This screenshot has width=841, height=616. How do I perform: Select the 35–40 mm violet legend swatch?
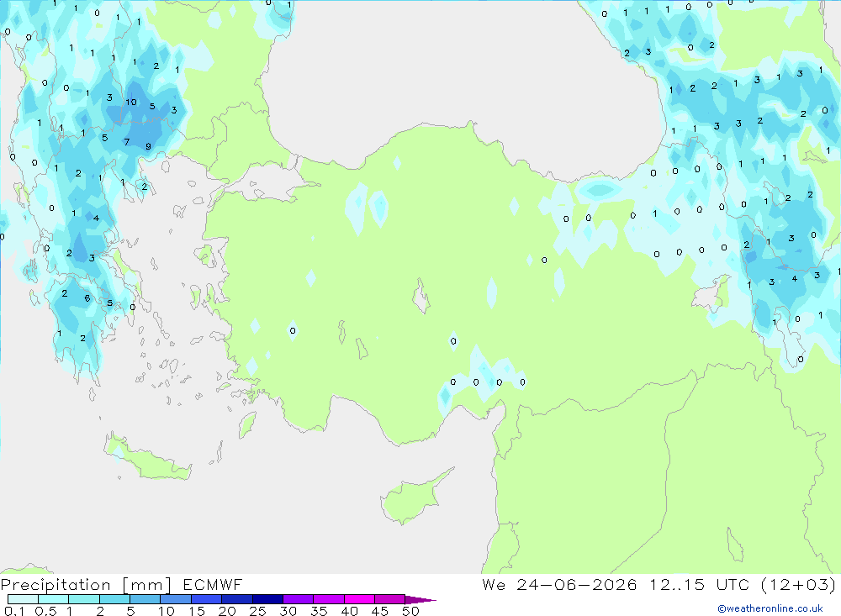coord(329,599)
